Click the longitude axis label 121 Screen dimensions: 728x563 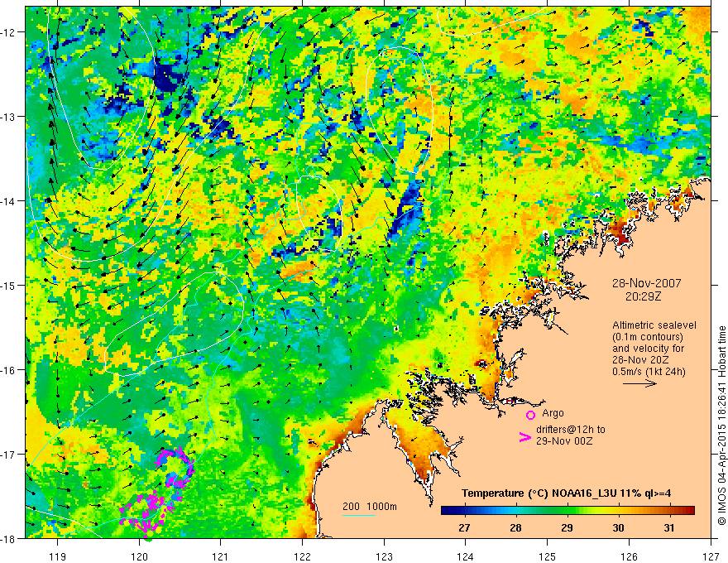(221, 556)
